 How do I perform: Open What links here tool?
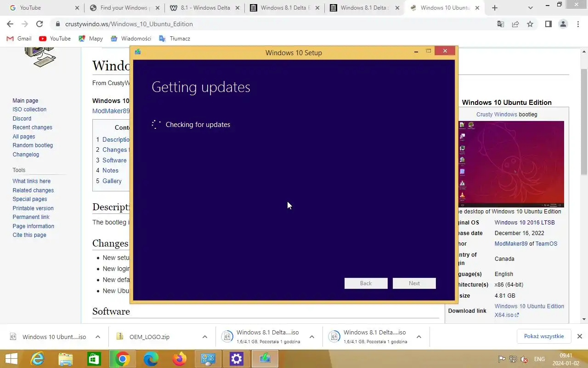point(32,181)
